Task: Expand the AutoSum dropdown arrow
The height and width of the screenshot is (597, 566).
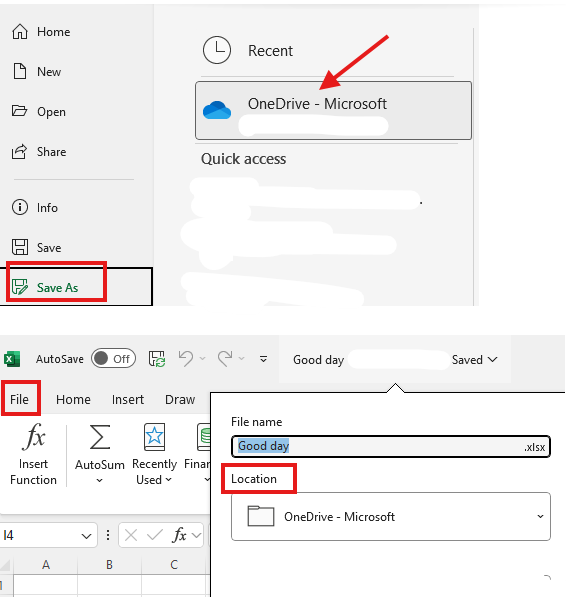Action: 99,480
